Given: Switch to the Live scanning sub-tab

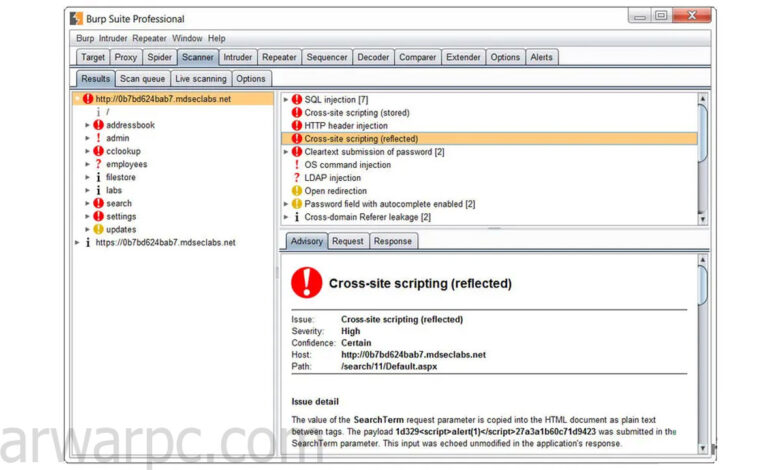Looking at the screenshot, I should (x=201, y=79).
